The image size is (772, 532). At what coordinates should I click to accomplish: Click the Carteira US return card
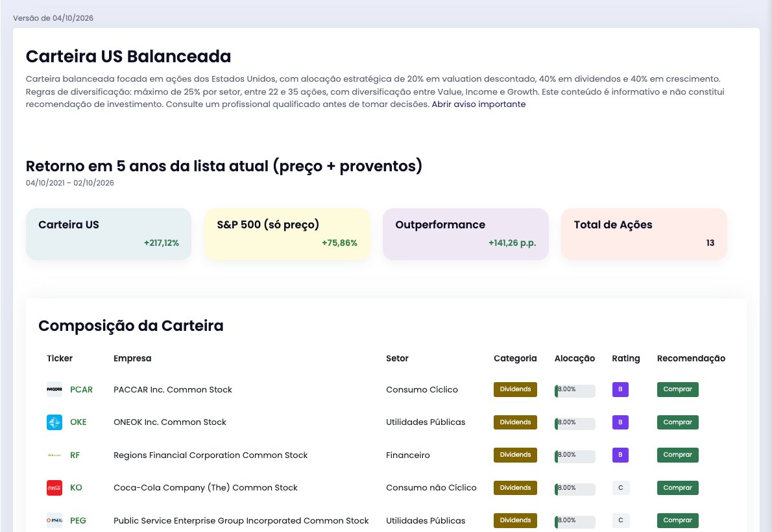(108, 234)
